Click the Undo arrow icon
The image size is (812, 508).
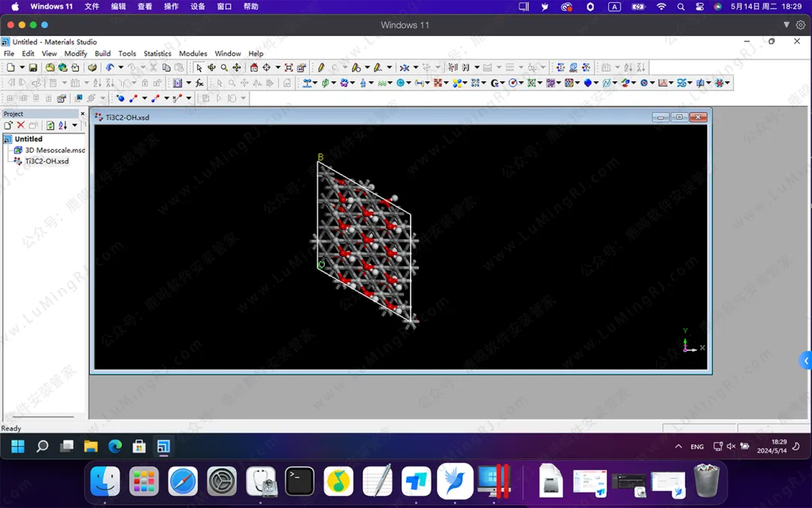tap(110, 68)
